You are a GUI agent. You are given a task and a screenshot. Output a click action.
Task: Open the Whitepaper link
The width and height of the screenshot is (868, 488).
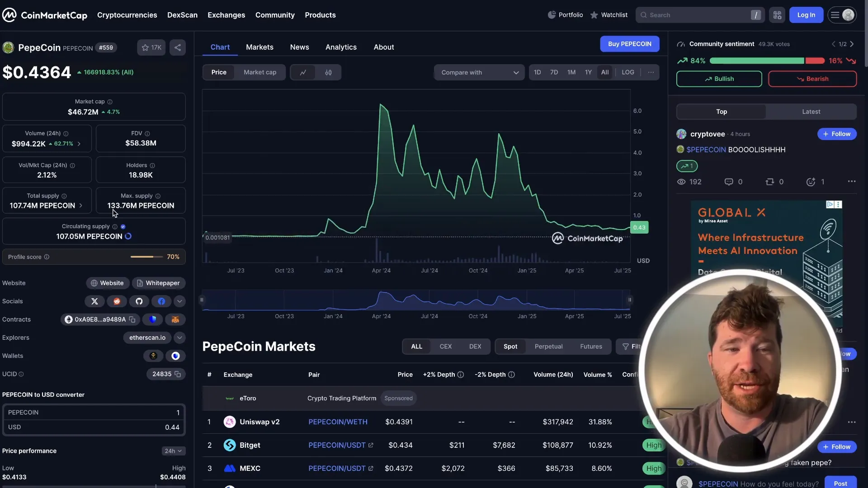(158, 283)
